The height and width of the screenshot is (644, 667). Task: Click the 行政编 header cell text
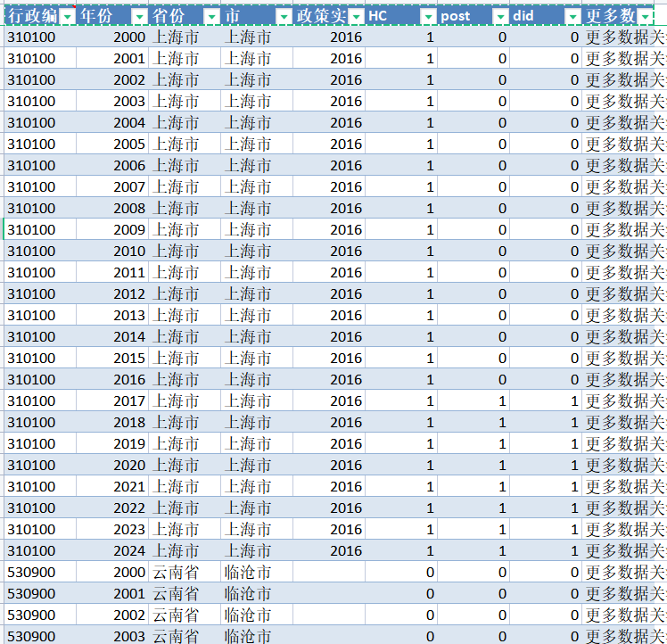pyautogui.click(x=32, y=17)
